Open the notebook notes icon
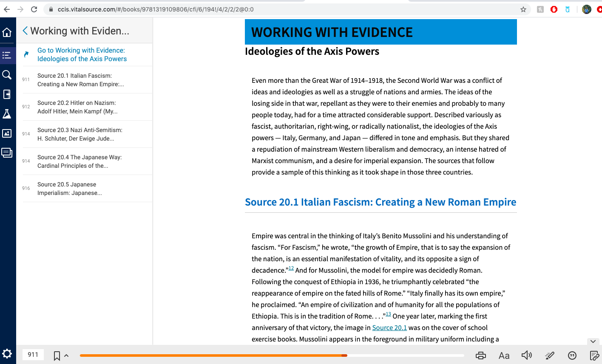 (x=7, y=152)
